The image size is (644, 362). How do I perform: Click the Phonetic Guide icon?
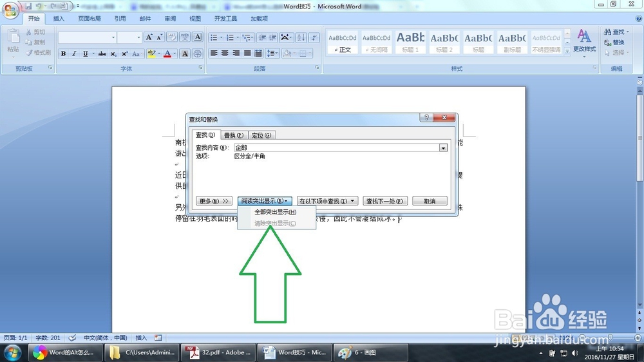coord(185,37)
